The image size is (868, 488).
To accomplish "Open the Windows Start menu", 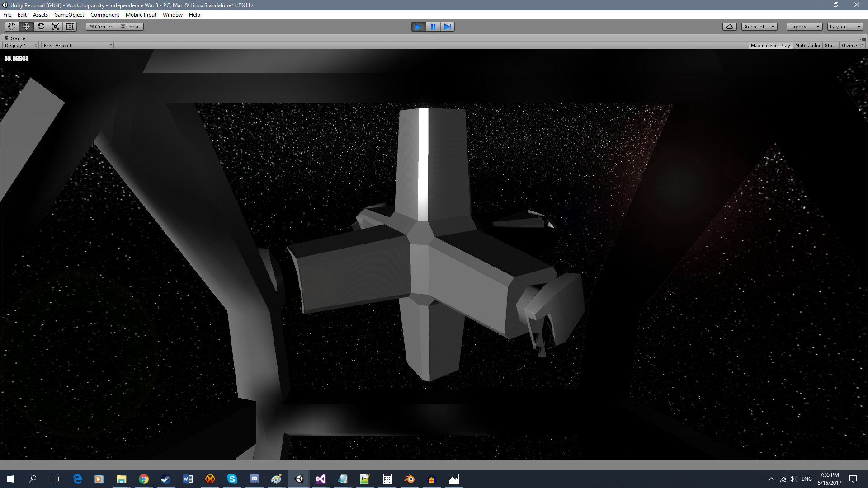I will [x=11, y=479].
